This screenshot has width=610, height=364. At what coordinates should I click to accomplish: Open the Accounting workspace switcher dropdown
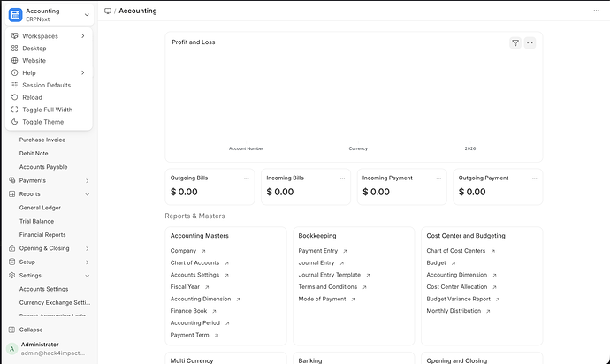tap(87, 15)
